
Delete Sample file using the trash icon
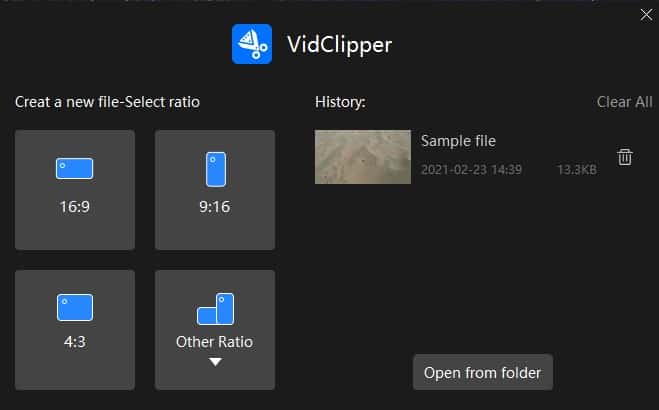coord(625,157)
